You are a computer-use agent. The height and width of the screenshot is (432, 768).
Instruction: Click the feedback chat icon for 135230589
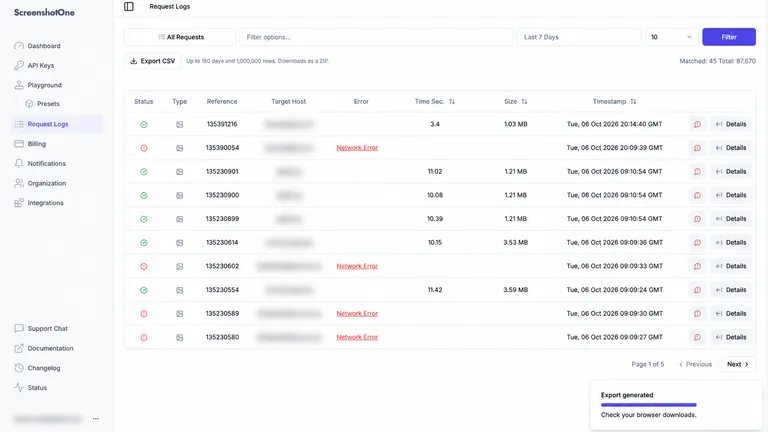tap(697, 313)
